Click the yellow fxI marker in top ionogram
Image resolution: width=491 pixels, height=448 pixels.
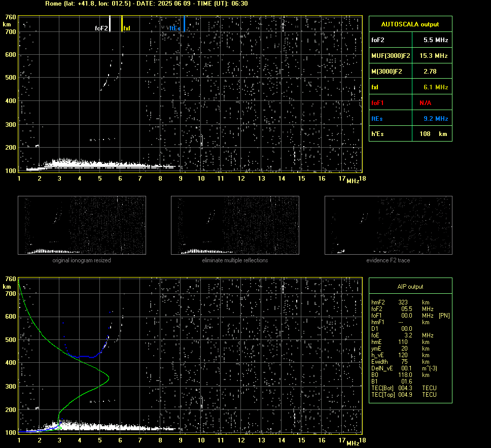click(122, 24)
